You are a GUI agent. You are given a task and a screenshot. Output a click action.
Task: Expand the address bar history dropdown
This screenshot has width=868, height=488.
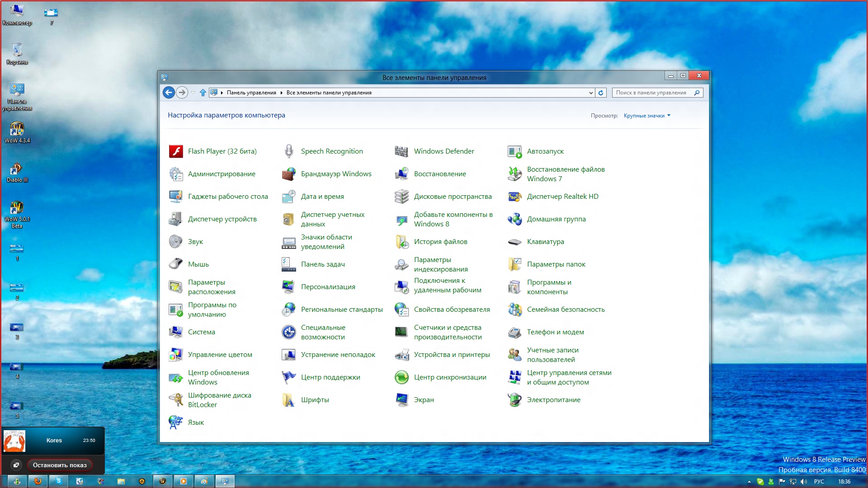[x=590, y=93]
